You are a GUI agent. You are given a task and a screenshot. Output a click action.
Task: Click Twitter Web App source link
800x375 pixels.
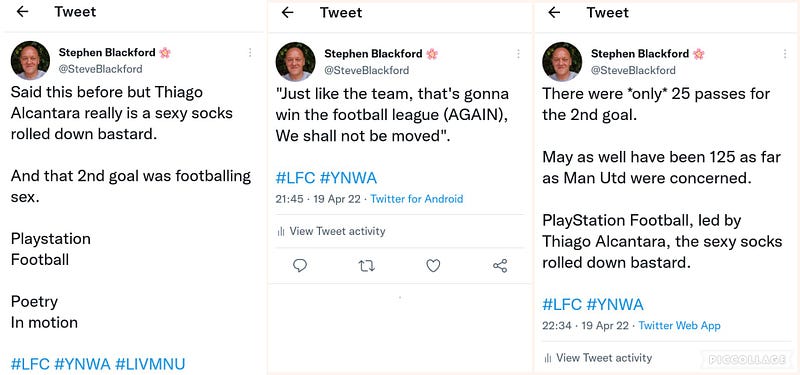pyautogui.click(x=679, y=326)
